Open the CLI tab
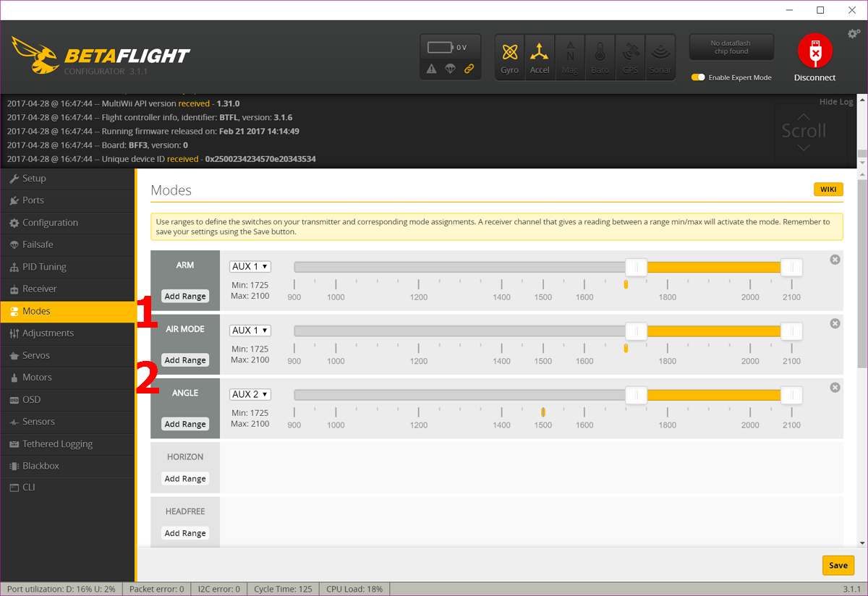The width and height of the screenshot is (868, 596). click(67, 488)
